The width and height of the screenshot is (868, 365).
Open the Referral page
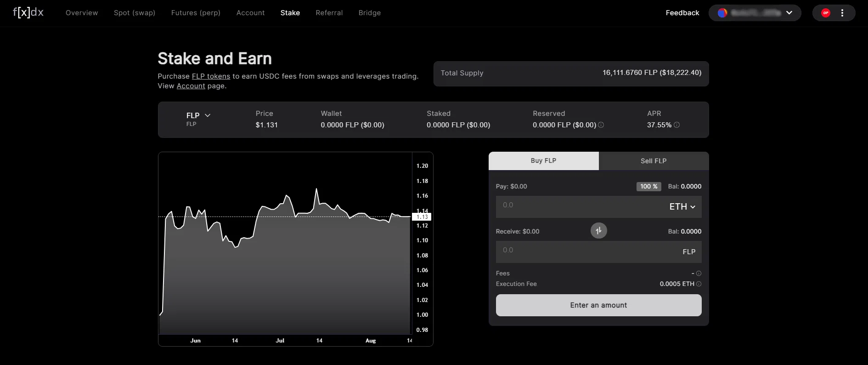point(329,13)
